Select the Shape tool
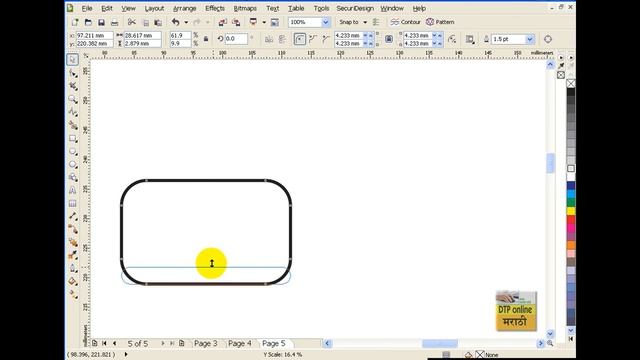 point(73,73)
